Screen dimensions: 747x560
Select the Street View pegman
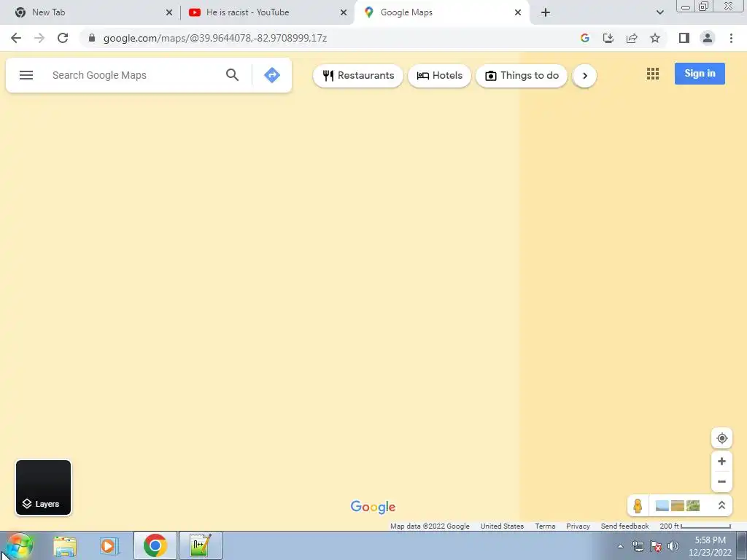(x=638, y=505)
